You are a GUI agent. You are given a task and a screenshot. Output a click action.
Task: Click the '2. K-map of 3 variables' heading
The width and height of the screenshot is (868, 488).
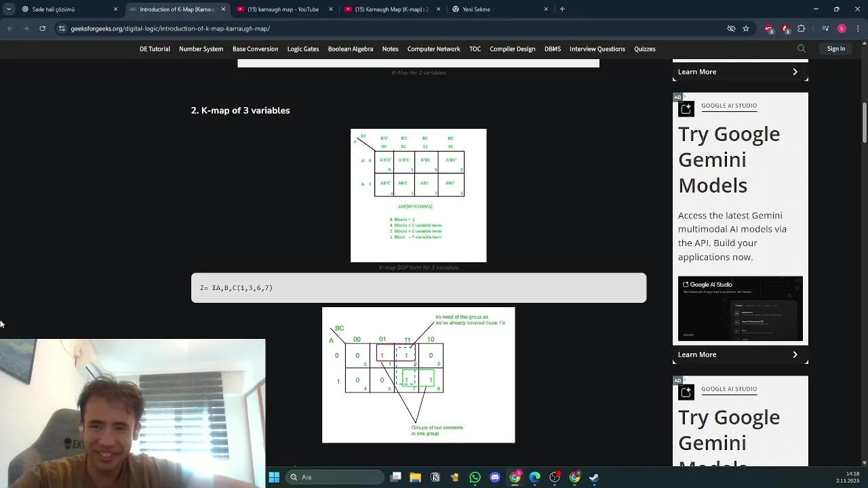point(240,110)
